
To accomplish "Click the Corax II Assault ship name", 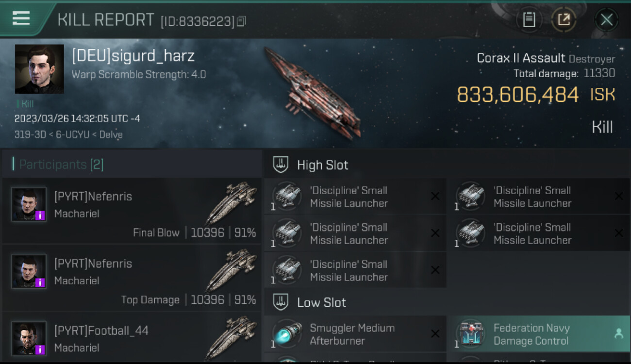I will 521,58.
